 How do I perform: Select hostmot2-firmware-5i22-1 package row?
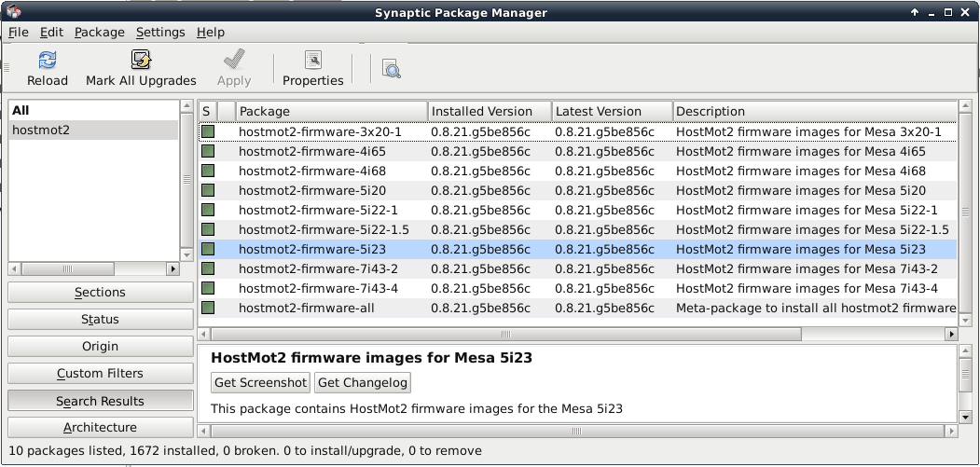[x=577, y=210]
